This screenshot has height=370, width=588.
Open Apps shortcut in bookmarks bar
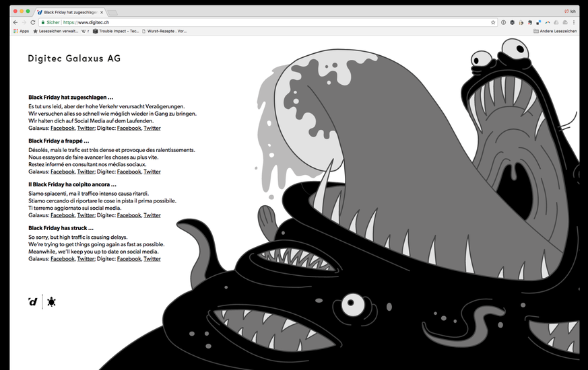point(21,31)
